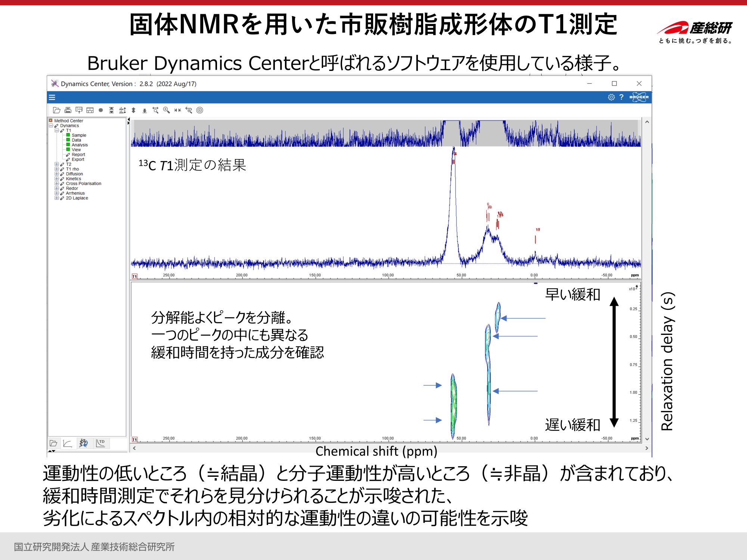This screenshot has width=747, height=560.
Task: Click the Dynamics Center title bar icon
Action: [x=55, y=84]
